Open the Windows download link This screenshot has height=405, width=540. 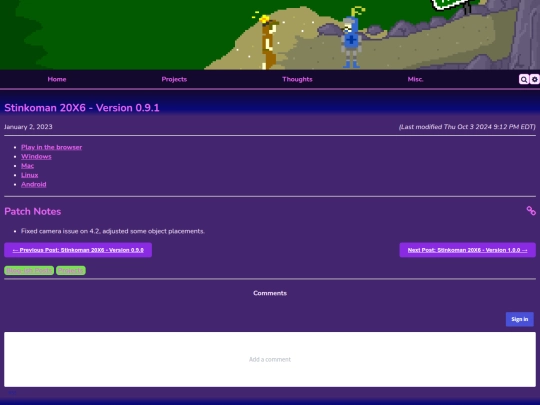(36, 156)
